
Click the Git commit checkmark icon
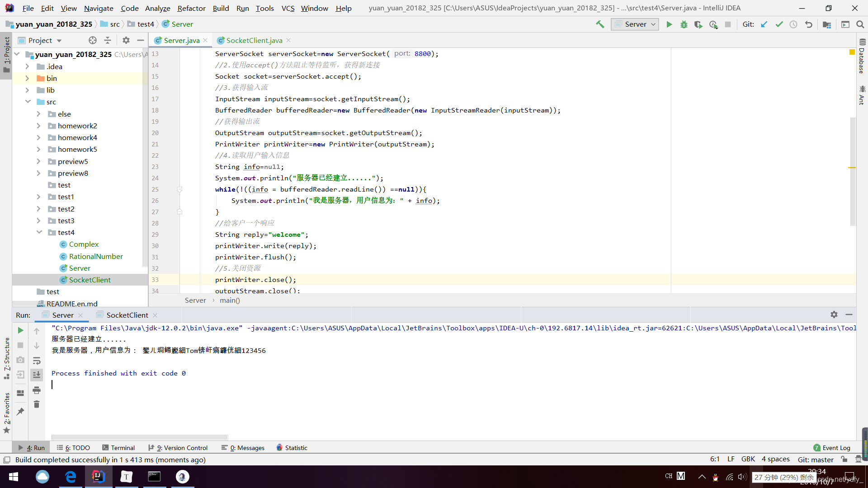[x=779, y=24]
